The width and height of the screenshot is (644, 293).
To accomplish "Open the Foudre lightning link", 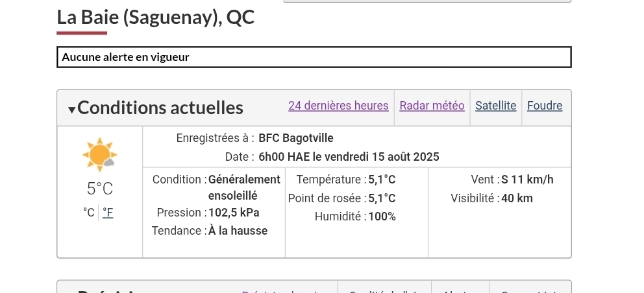I will pos(544,106).
